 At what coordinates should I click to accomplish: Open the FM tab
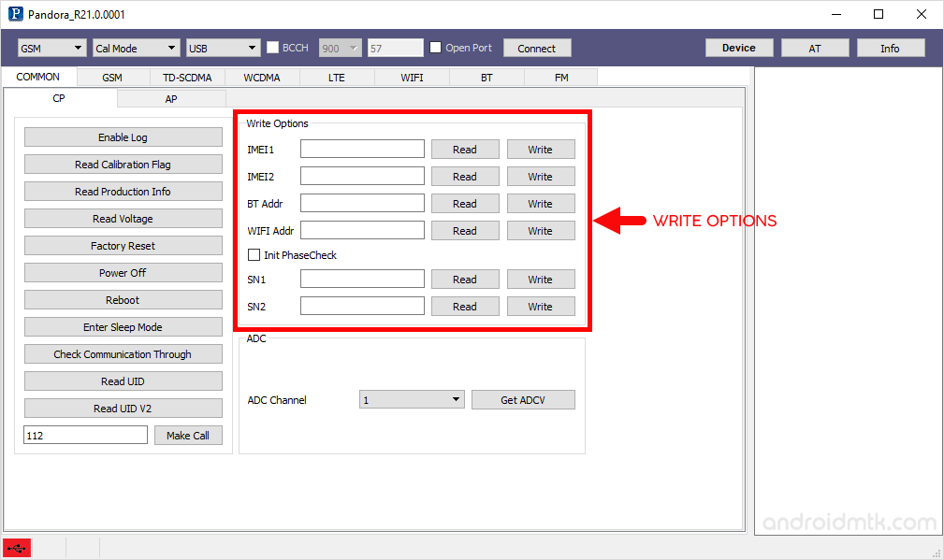[x=560, y=77]
